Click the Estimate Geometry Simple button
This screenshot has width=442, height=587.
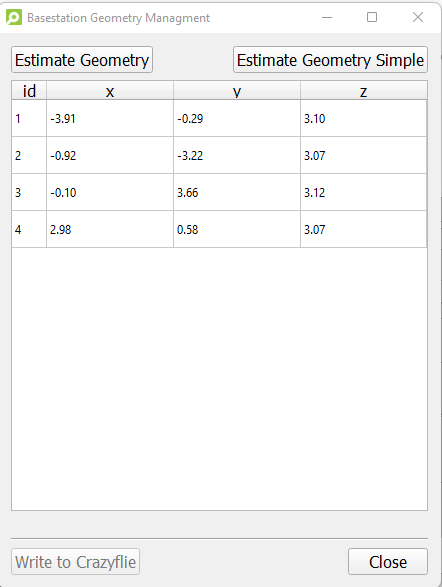330,60
